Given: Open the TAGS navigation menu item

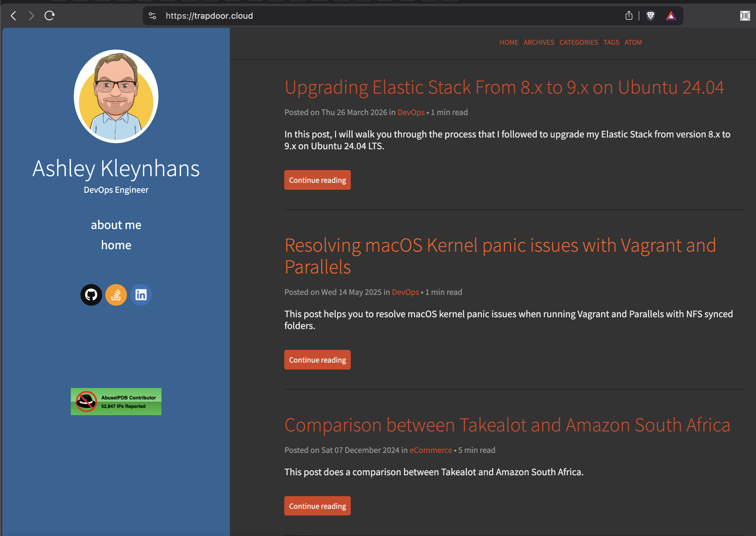Looking at the screenshot, I should (x=611, y=42).
